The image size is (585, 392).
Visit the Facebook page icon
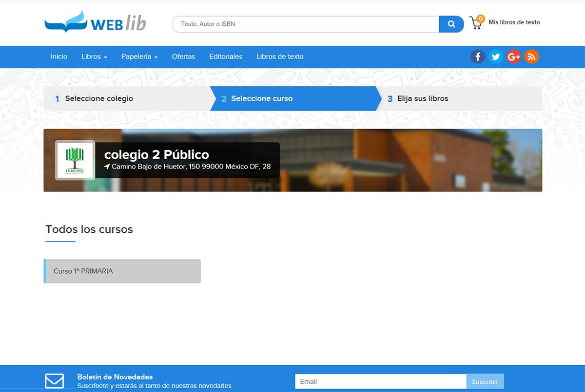coord(478,57)
